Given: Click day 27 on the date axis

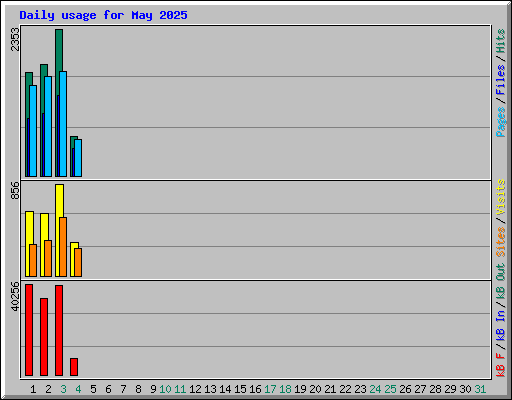Looking at the screenshot, I should pyautogui.click(x=420, y=389).
